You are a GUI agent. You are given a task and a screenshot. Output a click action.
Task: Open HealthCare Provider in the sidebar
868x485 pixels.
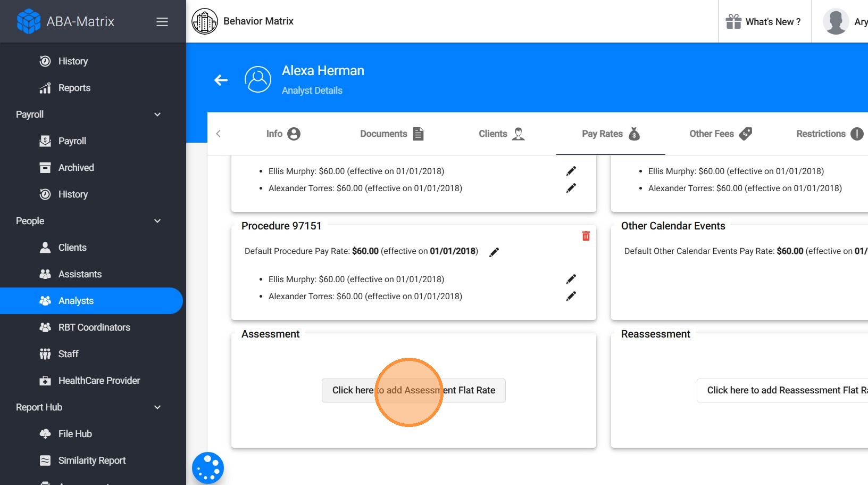tap(99, 381)
